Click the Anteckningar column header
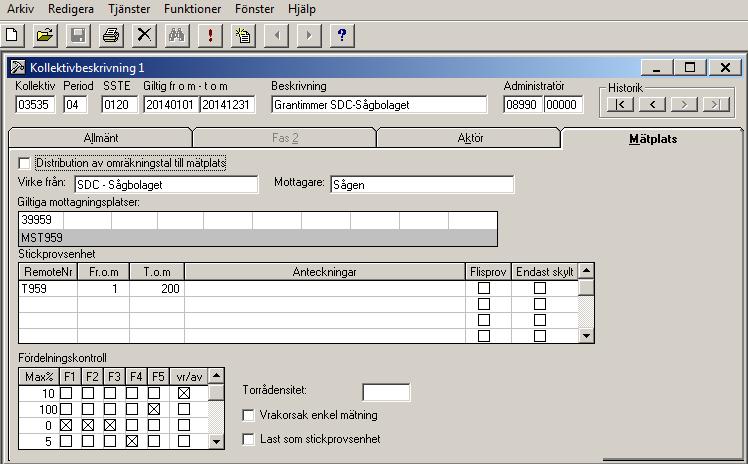 point(324,272)
